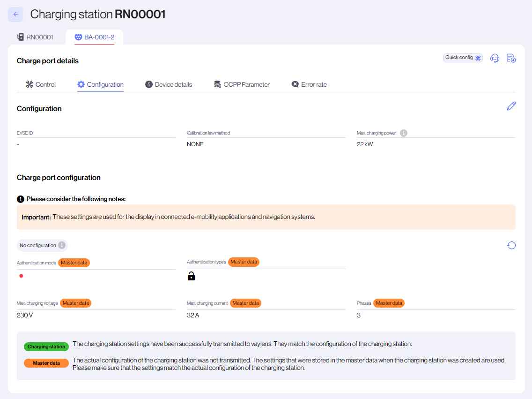Open the Device details tab
The width and height of the screenshot is (532, 399).
(x=169, y=84)
